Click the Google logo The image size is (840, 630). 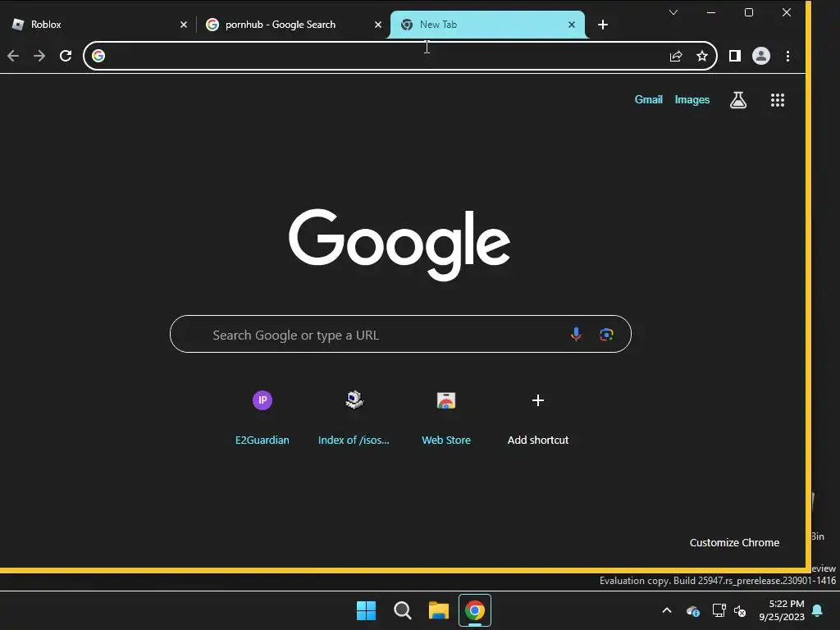tap(399, 244)
